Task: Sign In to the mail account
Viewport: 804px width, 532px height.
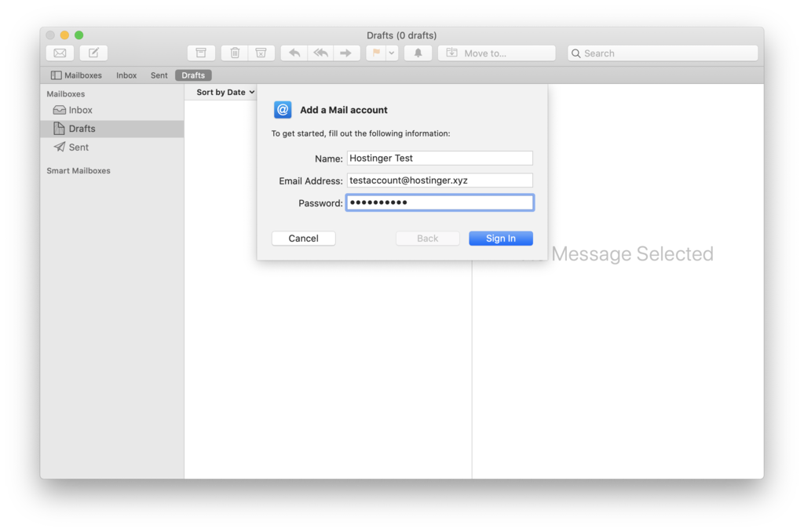Action: tap(501, 239)
